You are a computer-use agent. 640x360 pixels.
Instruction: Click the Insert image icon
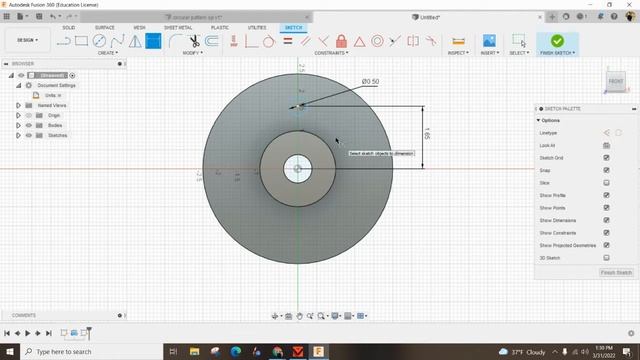coord(489,41)
